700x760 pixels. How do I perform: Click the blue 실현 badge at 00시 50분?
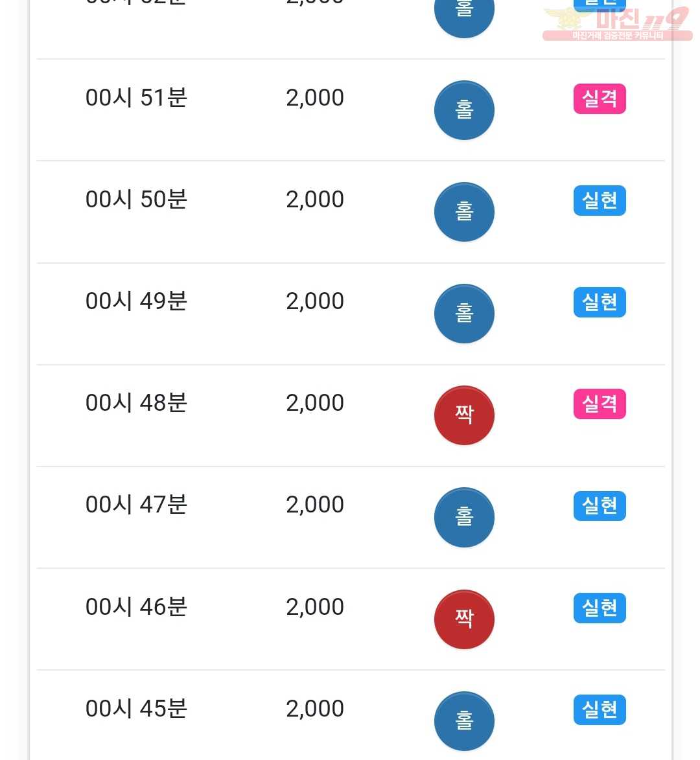click(x=600, y=201)
